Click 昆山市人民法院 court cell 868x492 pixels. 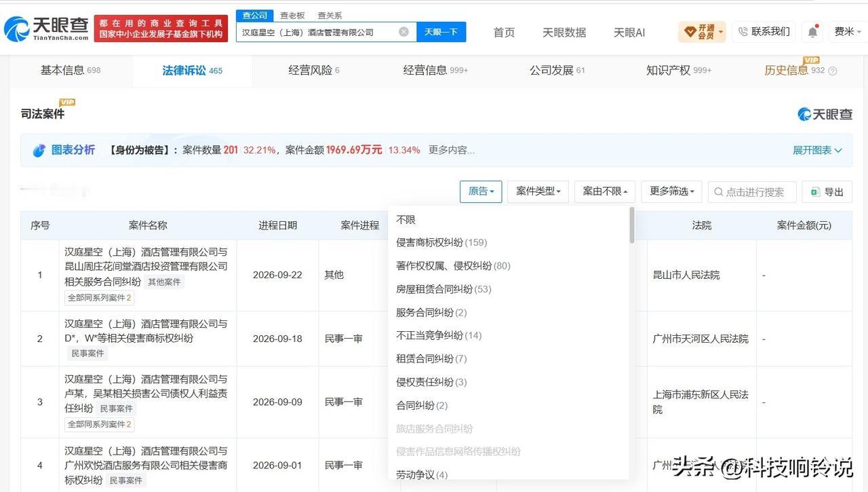[x=686, y=275]
